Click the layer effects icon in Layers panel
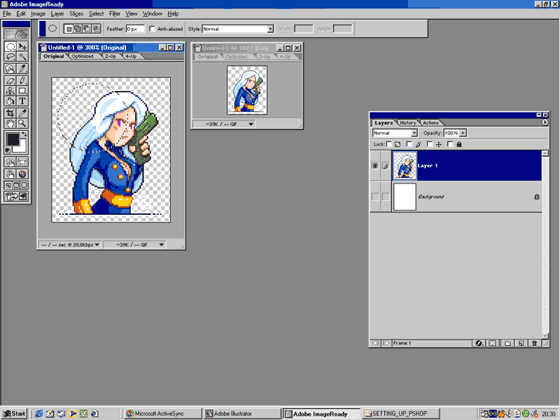This screenshot has width=560, height=420. pyautogui.click(x=479, y=343)
